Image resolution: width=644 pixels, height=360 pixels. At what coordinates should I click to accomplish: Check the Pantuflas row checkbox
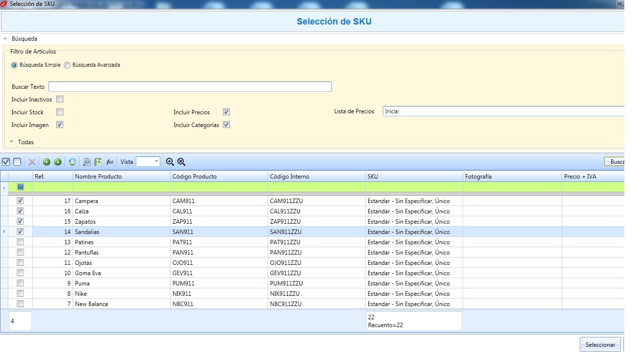20,252
